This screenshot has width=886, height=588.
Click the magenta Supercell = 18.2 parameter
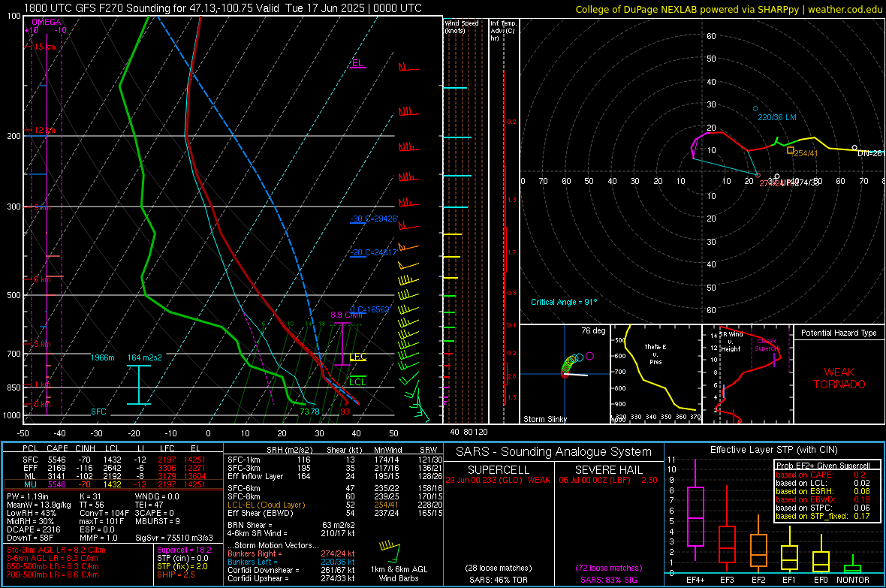(x=184, y=550)
